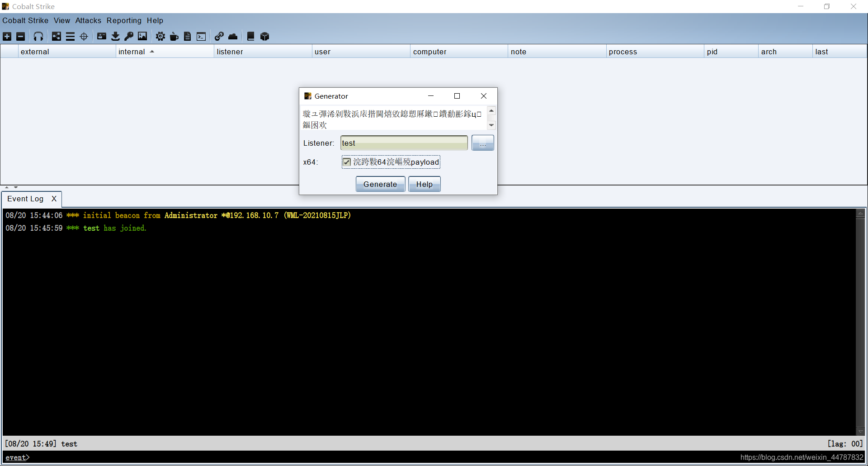Click event log scrollbar down arrow

click(x=860, y=431)
